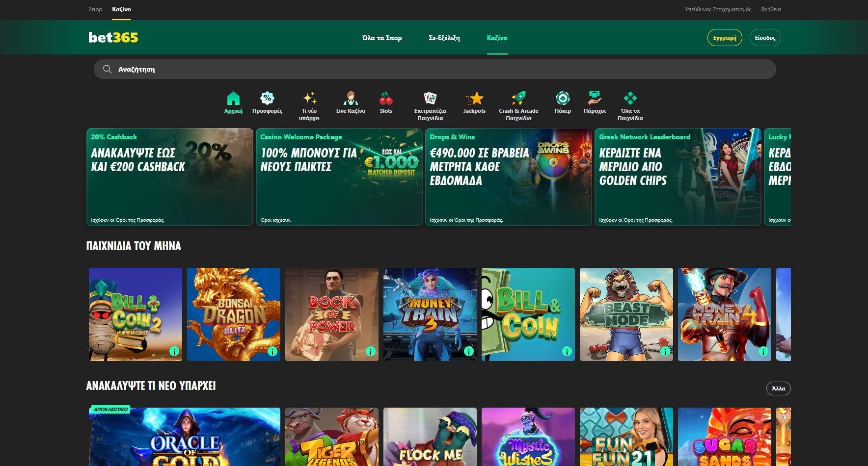Show info for Beast Mode game
This screenshot has height=466, width=868.
point(665,351)
